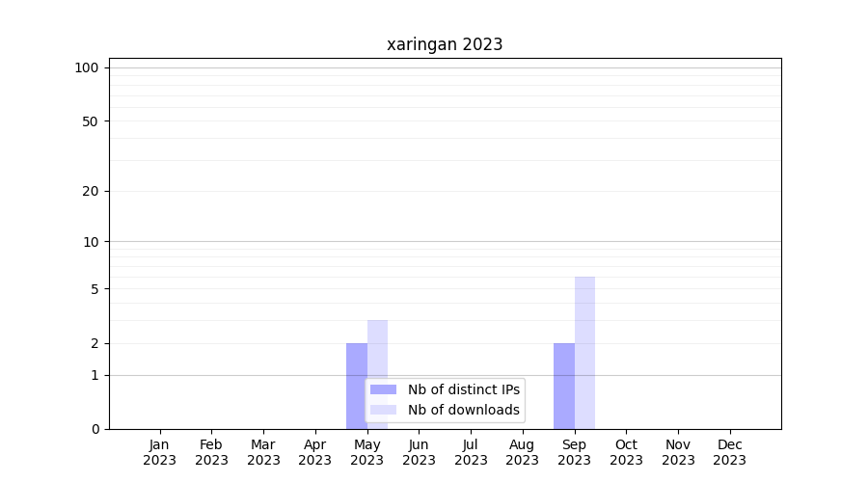Select the September distinct IPs dark bar
The width and height of the screenshot is (868, 482).
tap(563, 386)
